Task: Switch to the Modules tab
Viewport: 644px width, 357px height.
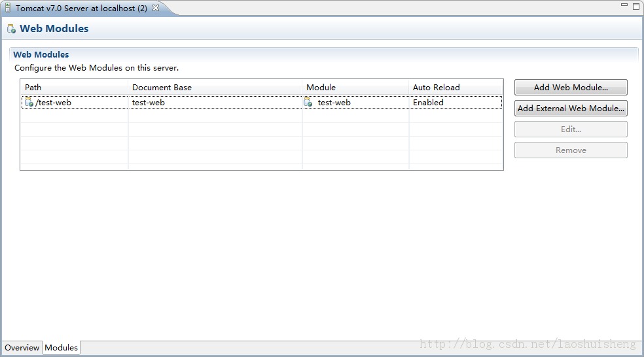Action: pyautogui.click(x=62, y=348)
